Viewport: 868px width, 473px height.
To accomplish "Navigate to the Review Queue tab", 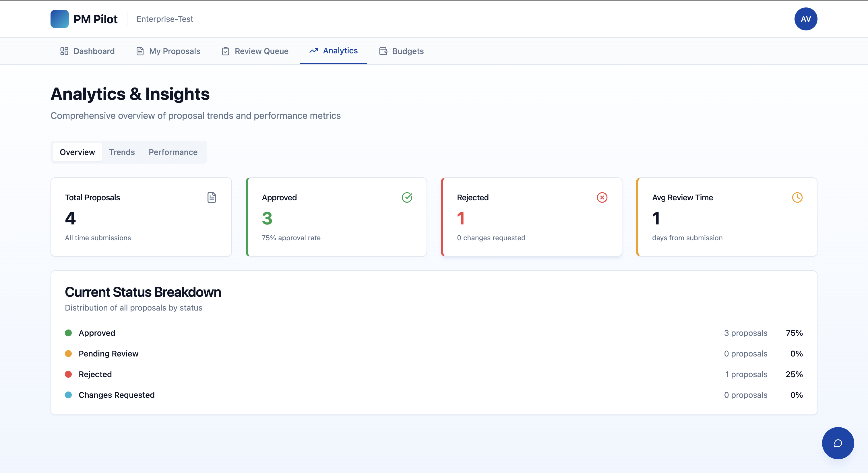I will 255,51.
